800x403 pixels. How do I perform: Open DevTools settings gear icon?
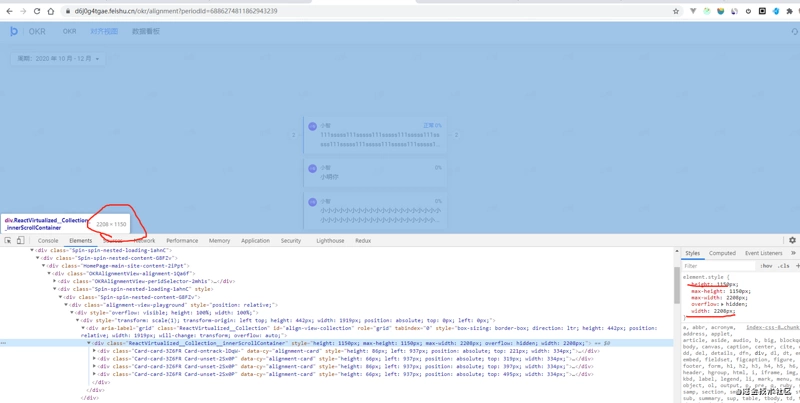tap(792, 240)
